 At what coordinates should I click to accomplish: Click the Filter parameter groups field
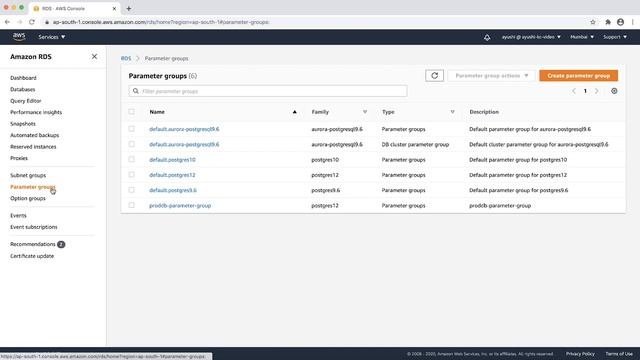coord(268,91)
